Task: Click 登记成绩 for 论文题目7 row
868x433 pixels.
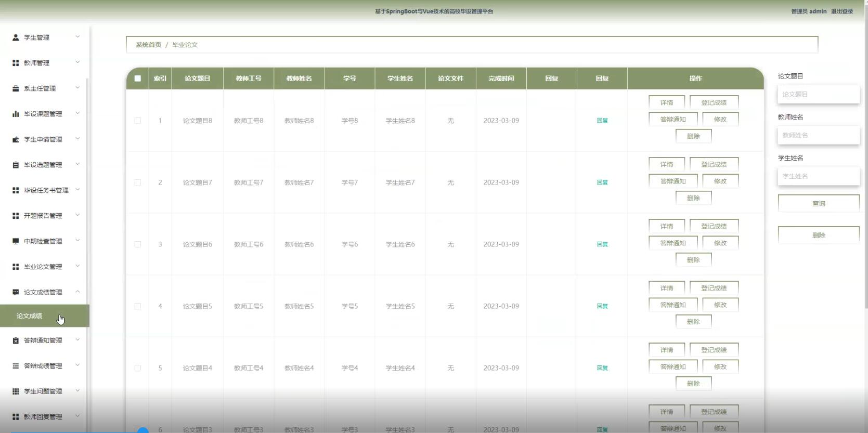Action: pyautogui.click(x=714, y=164)
